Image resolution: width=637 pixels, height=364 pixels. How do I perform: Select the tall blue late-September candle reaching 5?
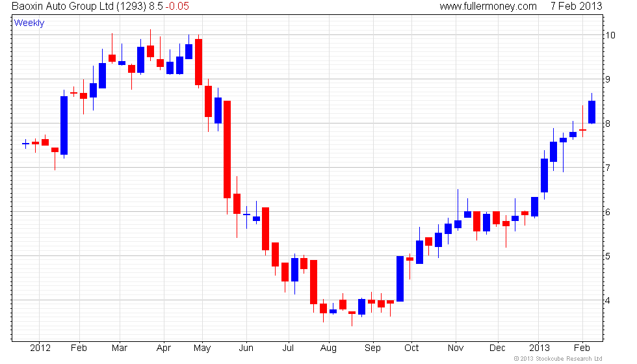[400, 279]
